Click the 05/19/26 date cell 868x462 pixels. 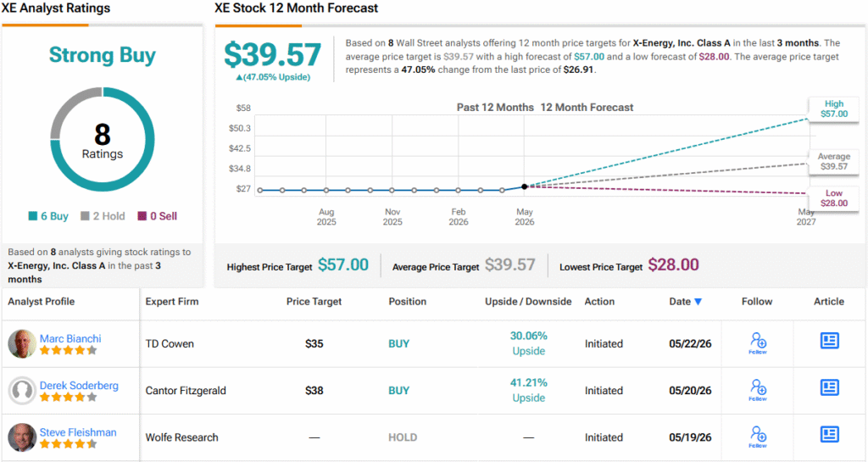[690, 437]
